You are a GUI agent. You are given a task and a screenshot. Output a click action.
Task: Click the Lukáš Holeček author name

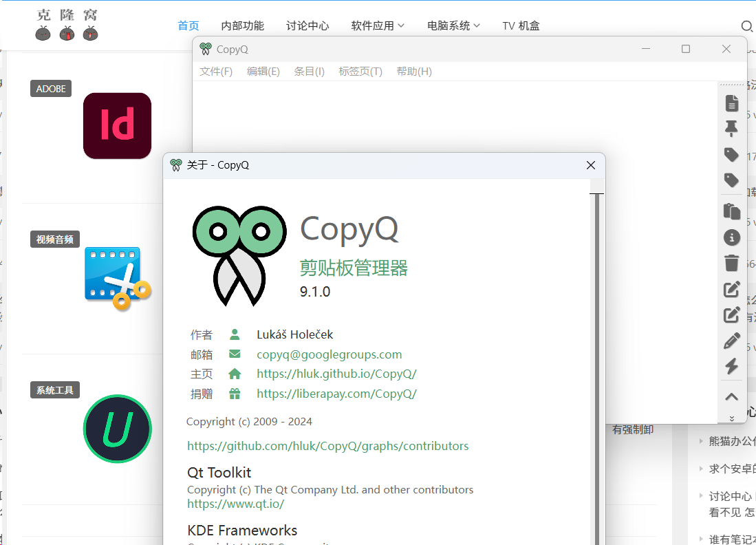tap(294, 334)
